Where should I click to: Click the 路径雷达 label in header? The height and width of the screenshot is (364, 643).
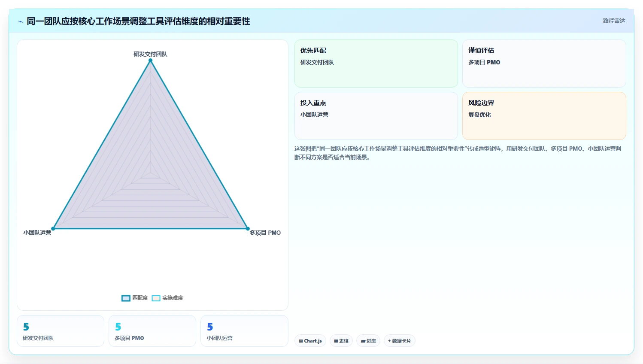[x=614, y=21]
